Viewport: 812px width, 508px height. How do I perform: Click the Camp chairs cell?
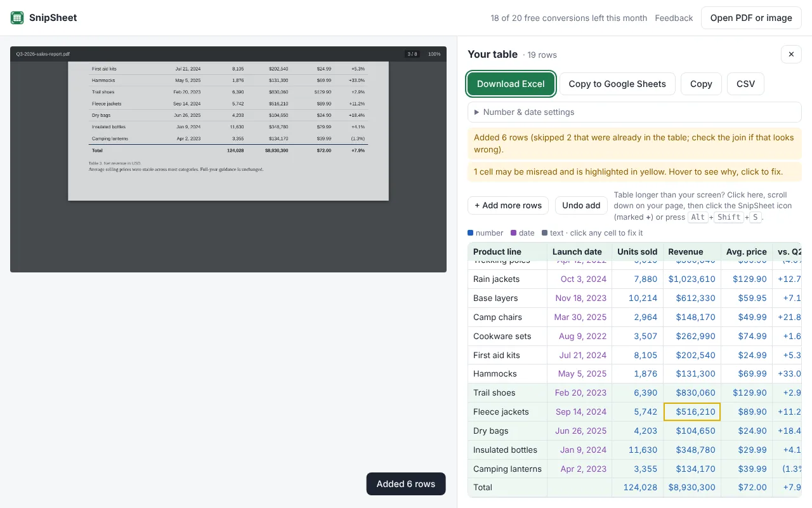point(507,317)
